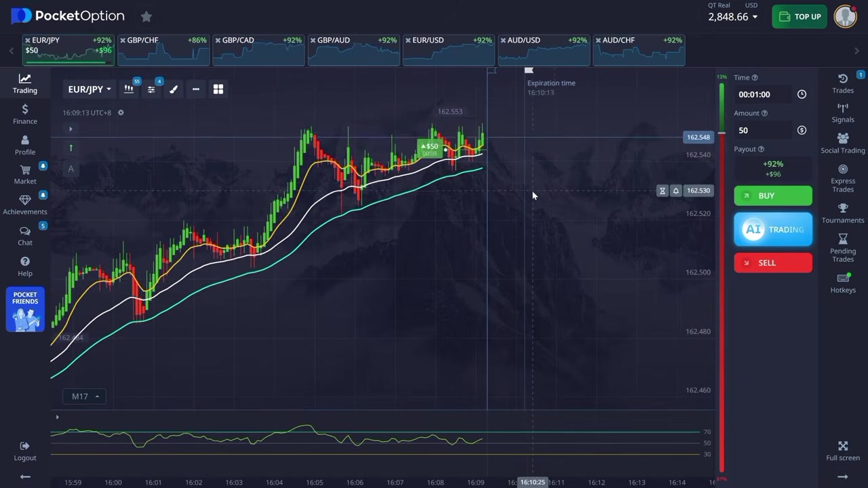The width and height of the screenshot is (868, 488).
Task: Open the M17 timeframe selector
Action: pyautogui.click(x=84, y=396)
